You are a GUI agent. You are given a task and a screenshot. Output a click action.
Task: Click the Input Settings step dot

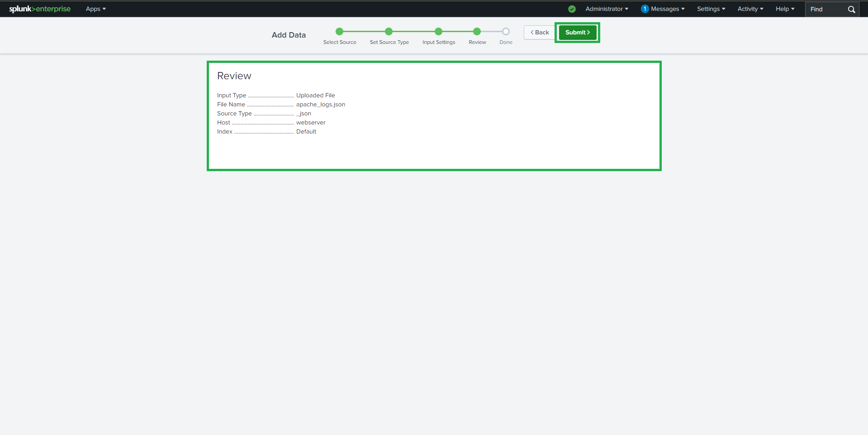[439, 31]
